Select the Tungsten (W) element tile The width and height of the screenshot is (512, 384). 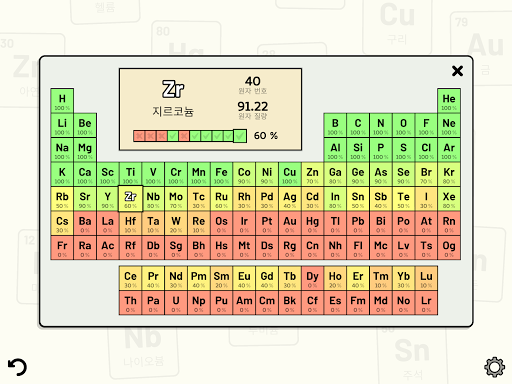(x=176, y=223)
